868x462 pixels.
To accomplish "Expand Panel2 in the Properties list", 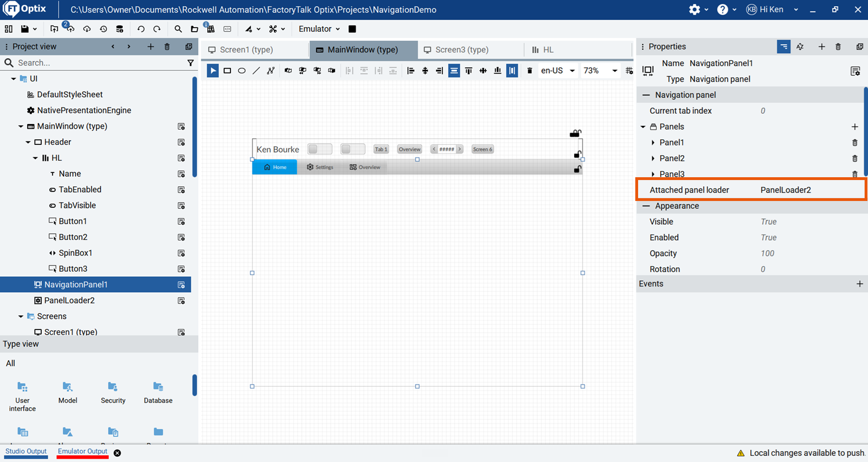I will [x=653, y=159].
